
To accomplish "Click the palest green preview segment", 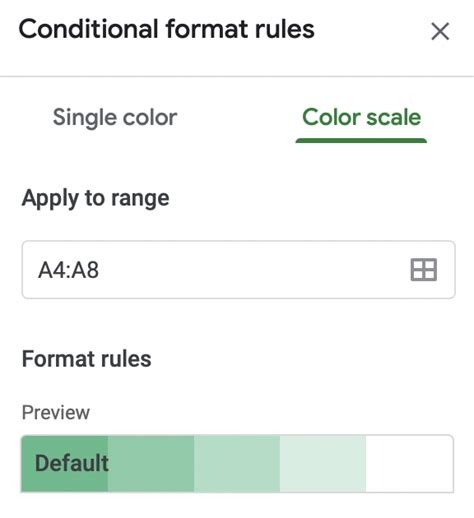I will point(323,463).
